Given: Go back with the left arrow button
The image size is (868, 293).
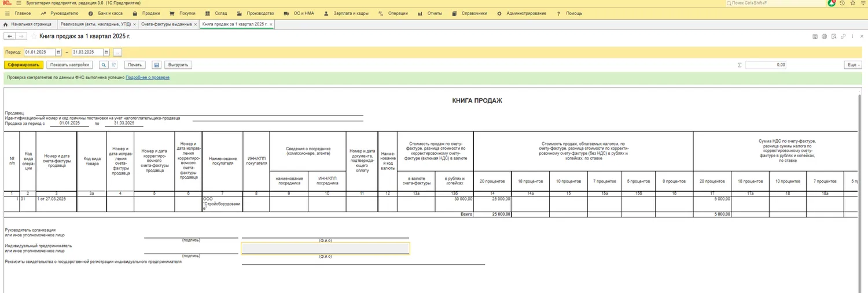Looking at the screenshot, I should [10, 36].
